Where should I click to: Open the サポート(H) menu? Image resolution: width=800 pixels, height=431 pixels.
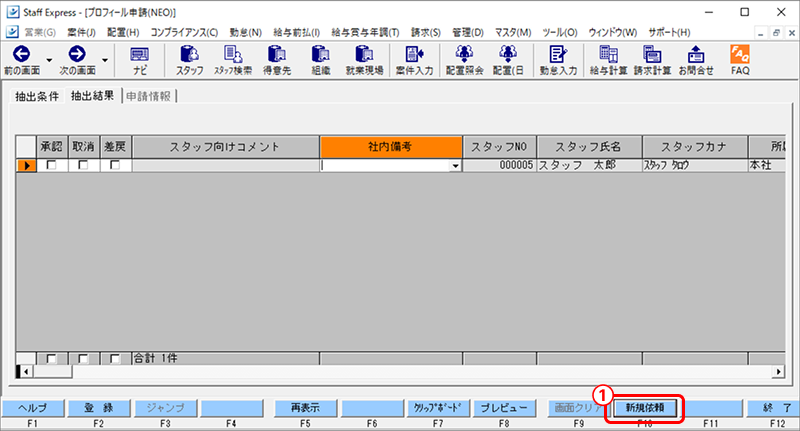pos(669,32)
